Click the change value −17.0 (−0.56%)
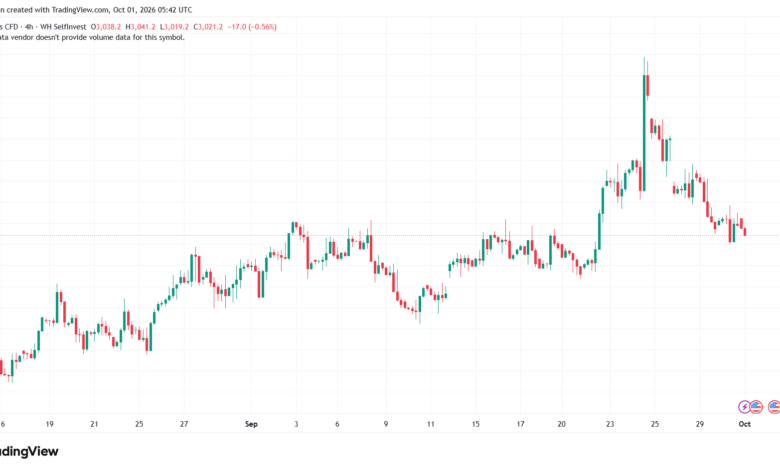Image resolution: width=780 pixels, height=470 pixels. tap(252, 27)
